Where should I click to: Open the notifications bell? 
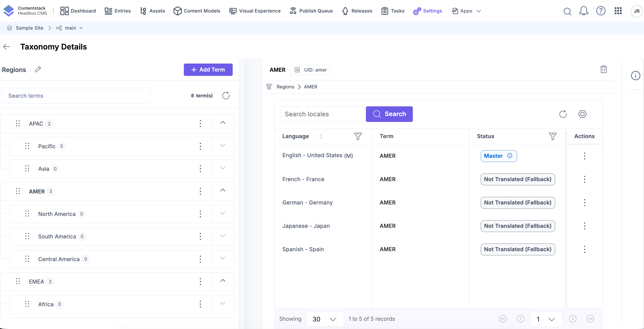click(583, 11)
